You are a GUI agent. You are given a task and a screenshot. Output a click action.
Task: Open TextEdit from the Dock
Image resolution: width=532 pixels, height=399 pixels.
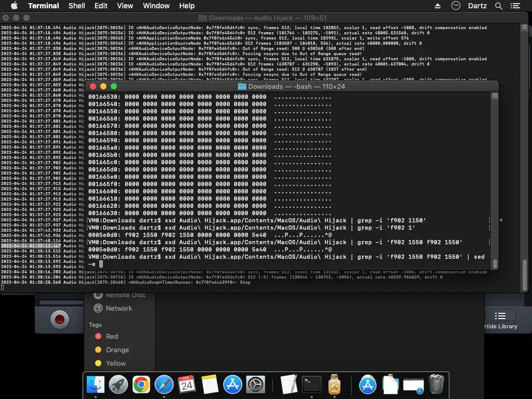tap(289, 384)
